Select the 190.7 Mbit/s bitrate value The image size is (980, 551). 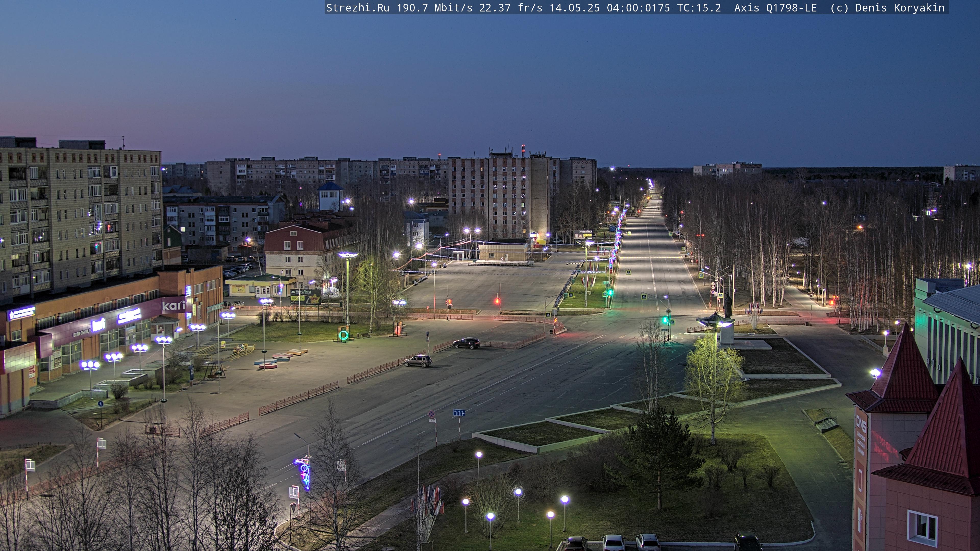[x=434, y=8]
